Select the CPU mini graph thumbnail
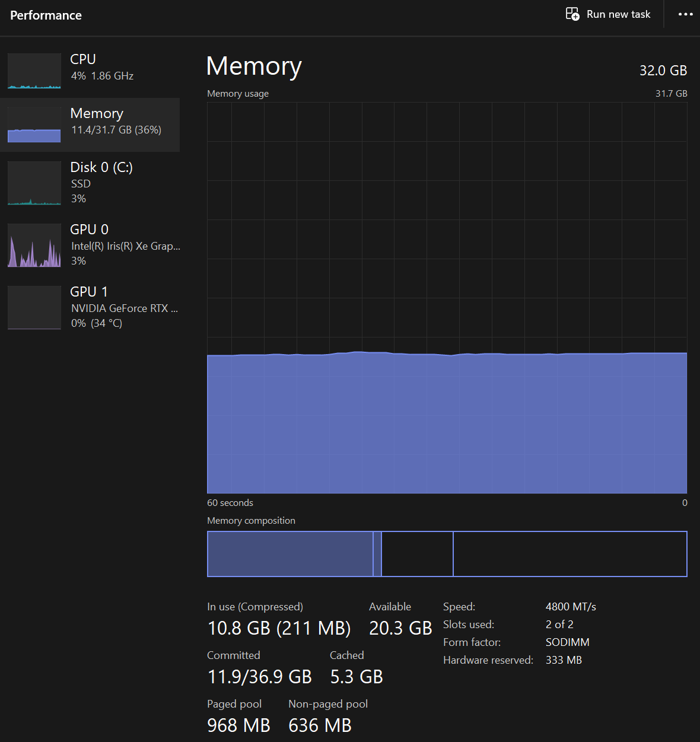700x742 pixels. (34, 71)
